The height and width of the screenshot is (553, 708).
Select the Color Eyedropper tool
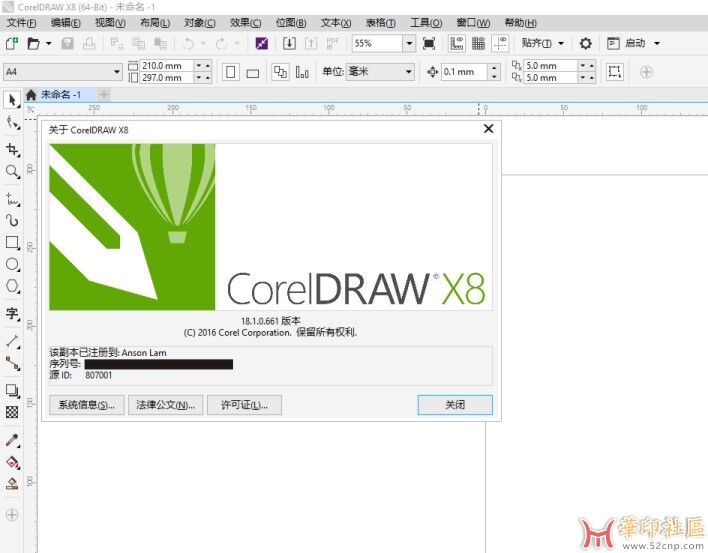click(x=12, y=440)
